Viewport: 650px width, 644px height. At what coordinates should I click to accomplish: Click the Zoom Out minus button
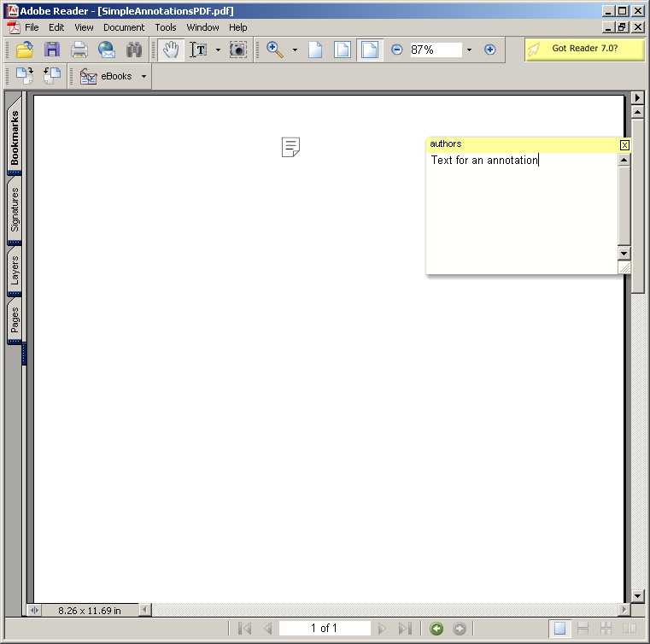pos(396,50)
